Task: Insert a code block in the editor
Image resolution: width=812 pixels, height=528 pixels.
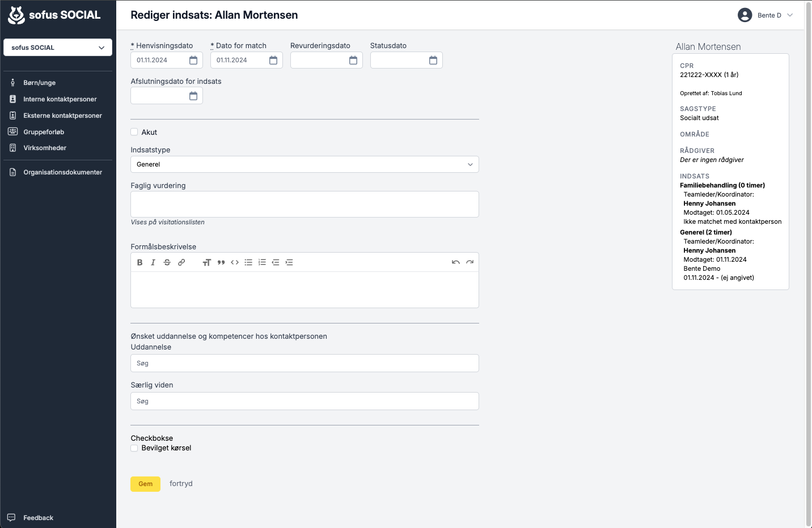Action: (x=235, y=262)
